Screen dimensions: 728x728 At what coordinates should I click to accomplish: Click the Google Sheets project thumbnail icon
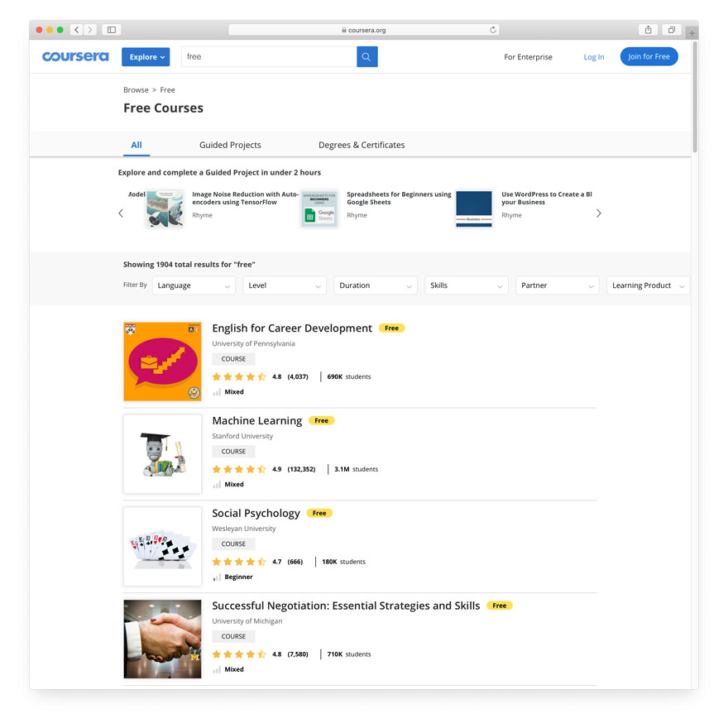tap(318, 208)
